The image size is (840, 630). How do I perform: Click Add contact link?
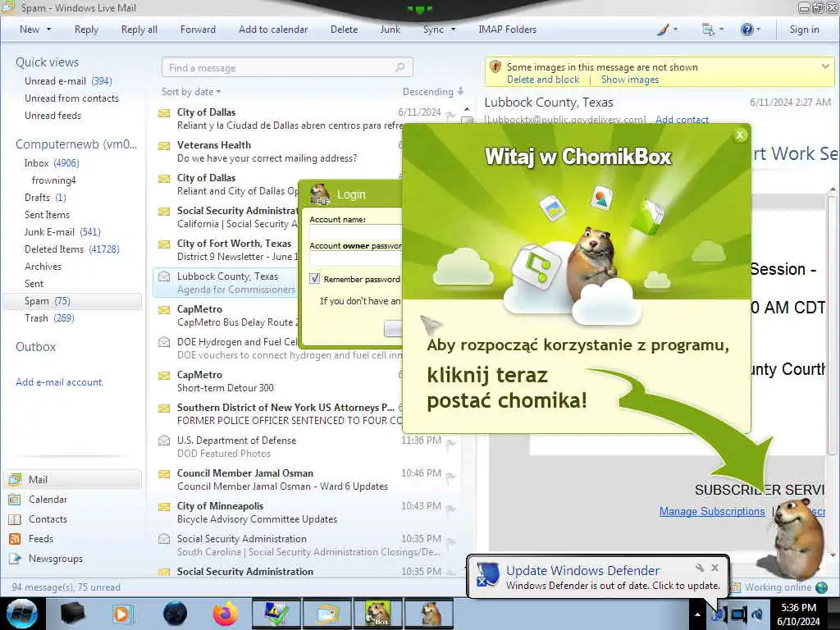click(682, 120)
